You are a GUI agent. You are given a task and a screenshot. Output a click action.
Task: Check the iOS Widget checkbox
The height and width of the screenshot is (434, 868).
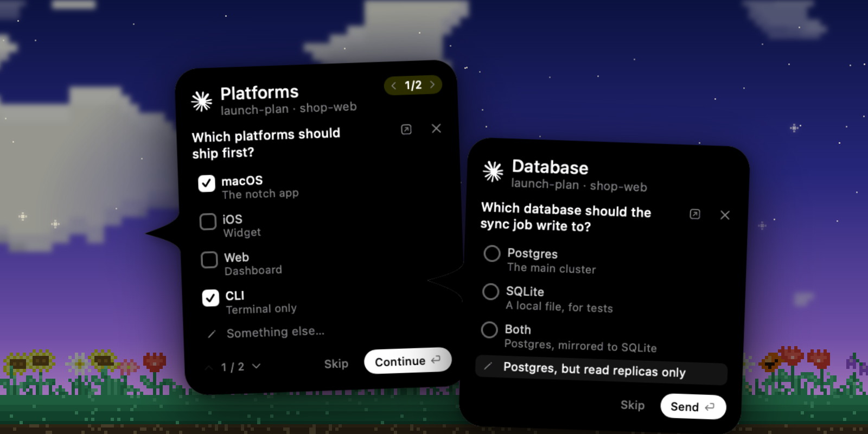pyautogui.click(x=208, y=221)
